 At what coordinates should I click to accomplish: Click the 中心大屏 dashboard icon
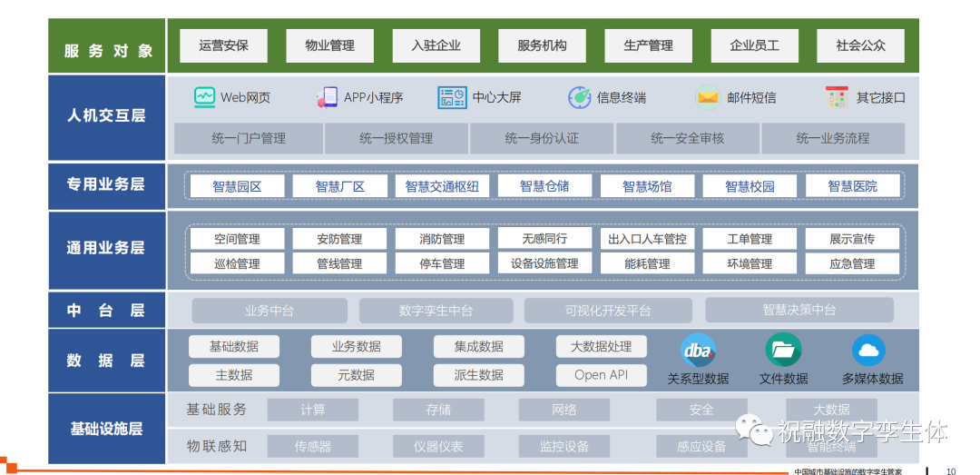(x=452, y=97)
